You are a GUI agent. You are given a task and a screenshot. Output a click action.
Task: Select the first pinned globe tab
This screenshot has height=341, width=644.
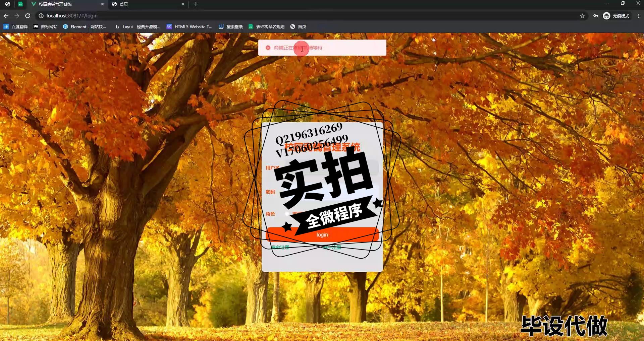tap(8, 4)
